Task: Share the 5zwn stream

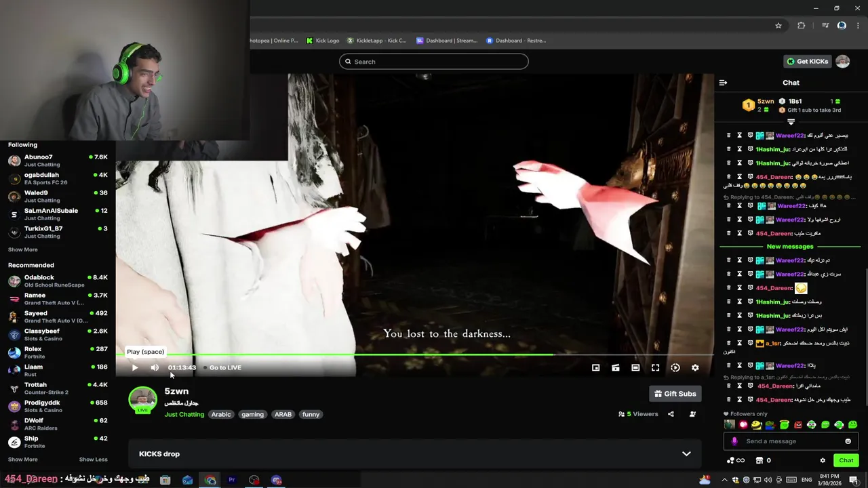Action: pos(671,414)
